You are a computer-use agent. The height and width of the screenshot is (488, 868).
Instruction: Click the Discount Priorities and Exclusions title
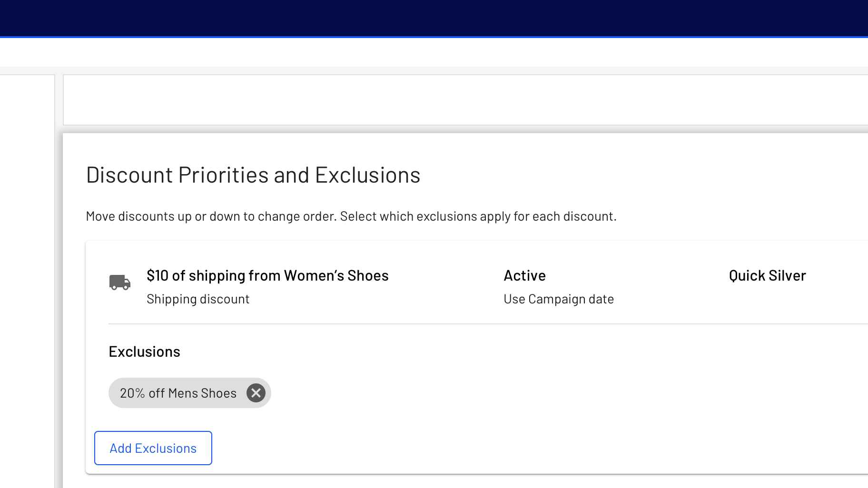(253, 175)
